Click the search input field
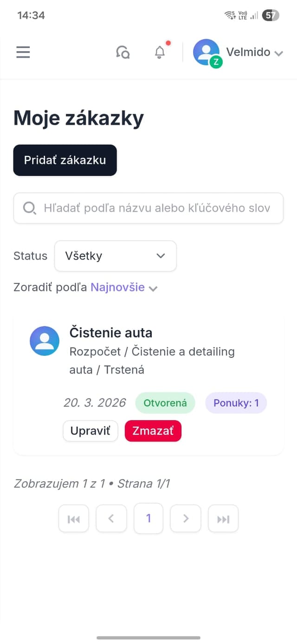Screen dimensions: 297x644 (x=148, y=208)
